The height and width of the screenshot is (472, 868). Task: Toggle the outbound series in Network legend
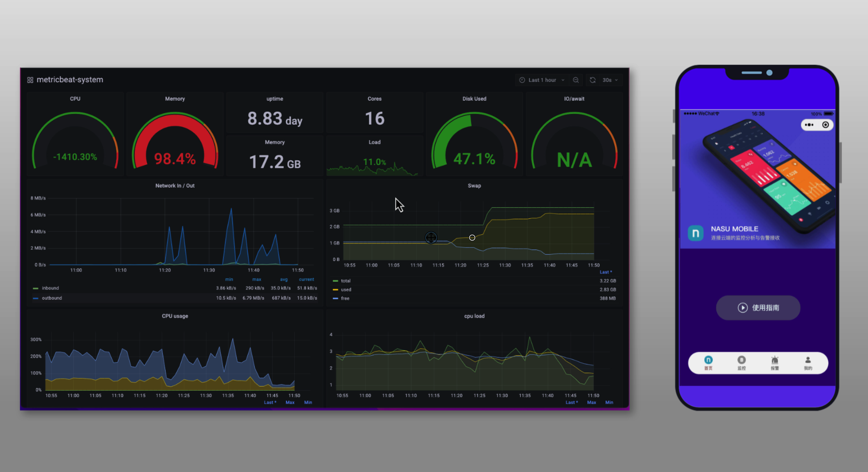tap(52, 298)
